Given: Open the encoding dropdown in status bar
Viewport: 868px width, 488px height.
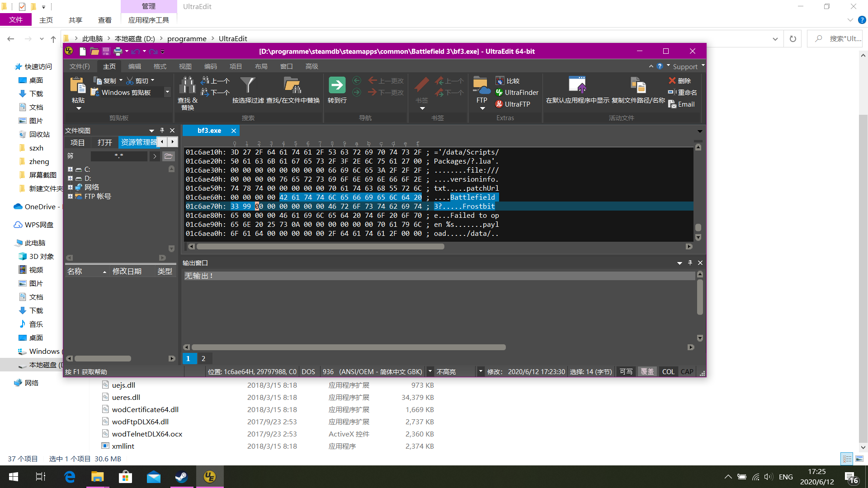Looking at the screenshot, I should tap(430, 371).
